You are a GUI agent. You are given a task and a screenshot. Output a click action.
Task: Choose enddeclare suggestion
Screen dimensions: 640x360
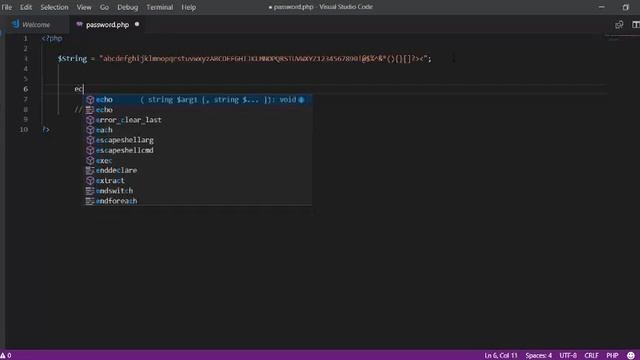coord(198,170)
